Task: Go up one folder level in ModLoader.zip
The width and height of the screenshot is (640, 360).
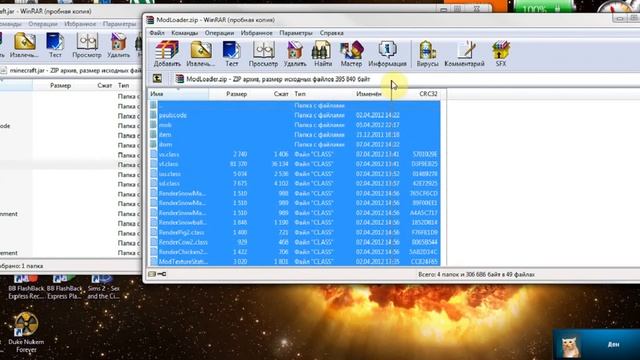Action: [157, 78]
